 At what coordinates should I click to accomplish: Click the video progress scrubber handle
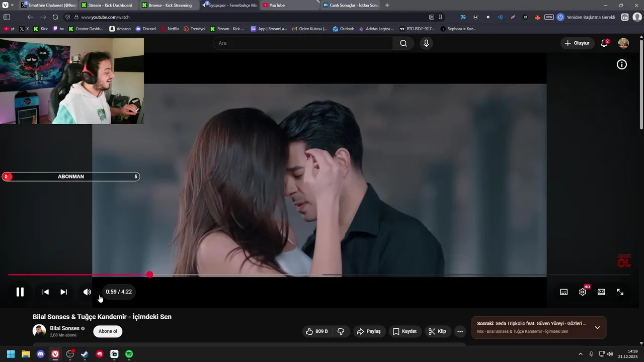pyautogui.click(x=149, y=275)
